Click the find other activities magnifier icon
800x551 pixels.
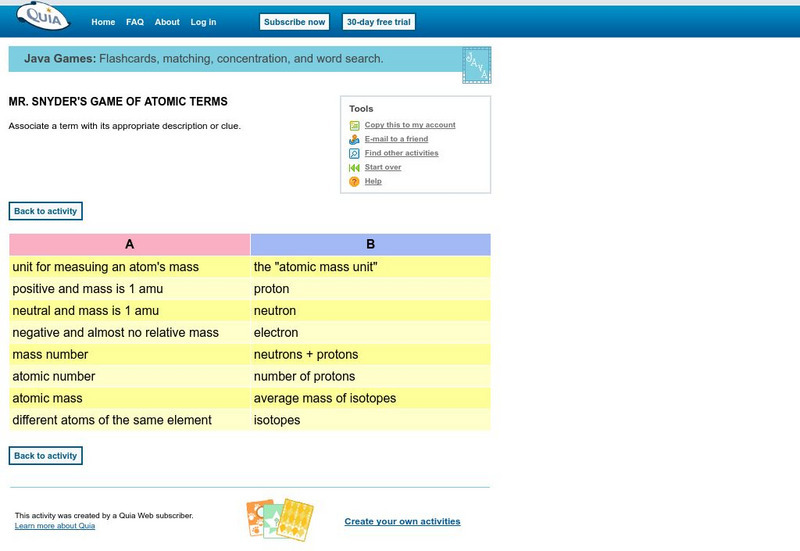[354, 154]
